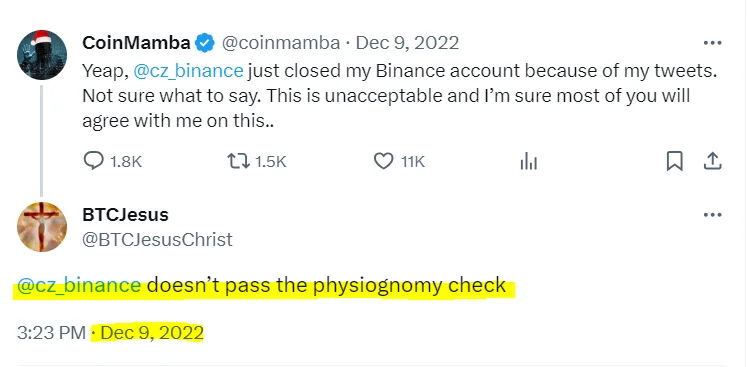This screenshot has height=367, width=747.
Task: Open the 3:23 PM reply timestamp
Action: coord(51,333)
